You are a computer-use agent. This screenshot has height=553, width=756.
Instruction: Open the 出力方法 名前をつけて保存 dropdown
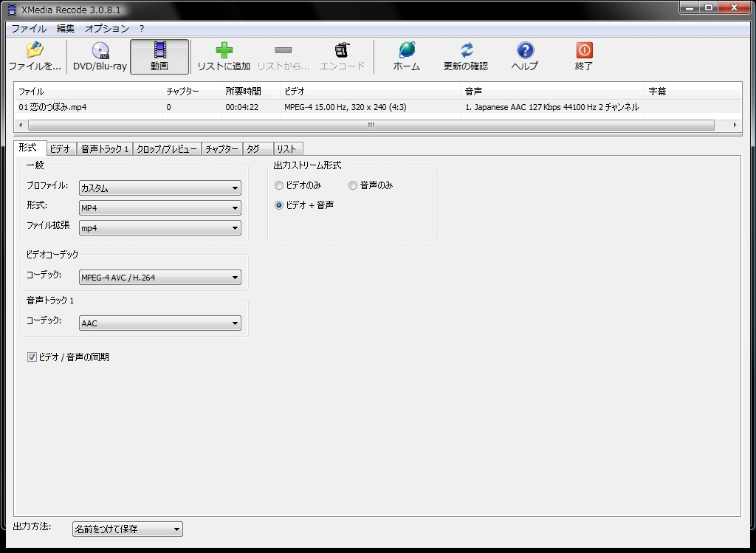[x=127, y=529]
